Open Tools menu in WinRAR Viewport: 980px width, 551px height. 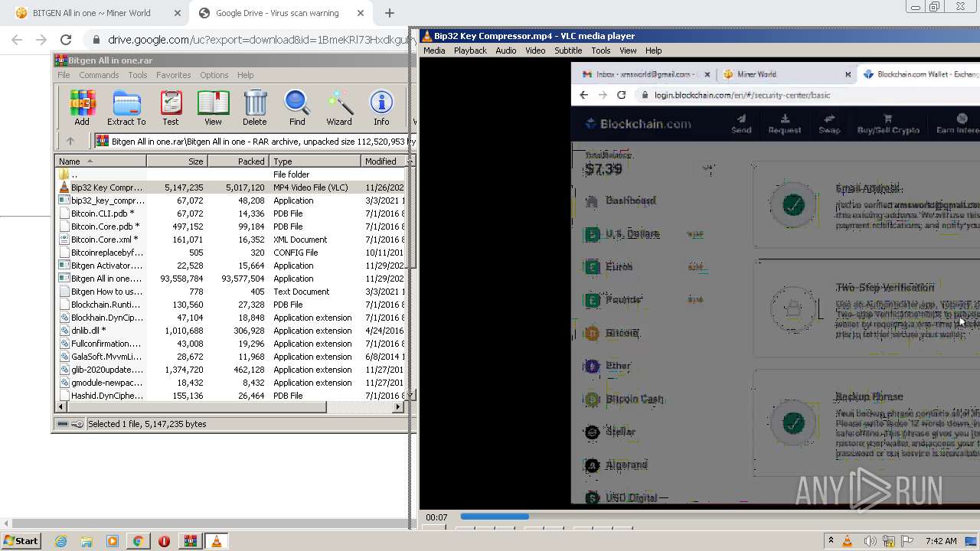click(138, 75)
